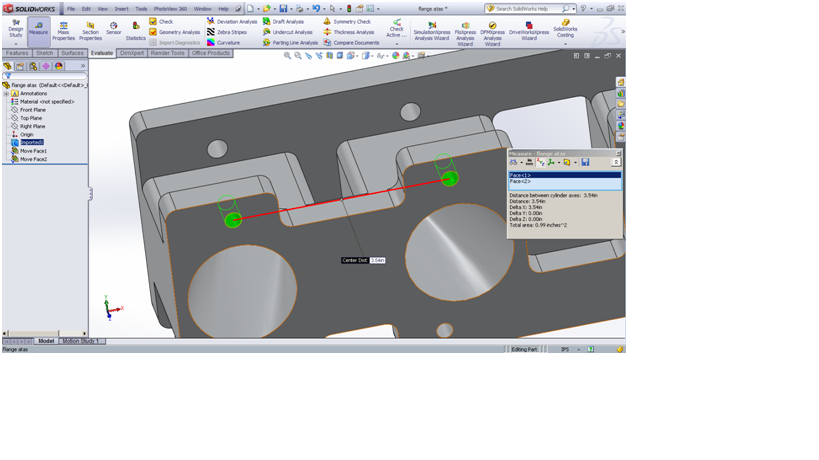
Task: Toggle XYZ measurements in Measure dialog
Action: pos(540,162)
